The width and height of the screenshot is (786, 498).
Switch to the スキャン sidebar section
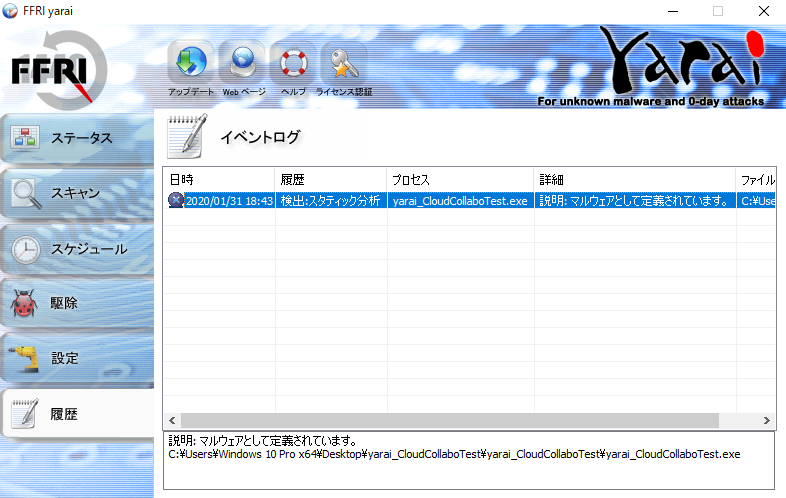(x=77, y=193)
